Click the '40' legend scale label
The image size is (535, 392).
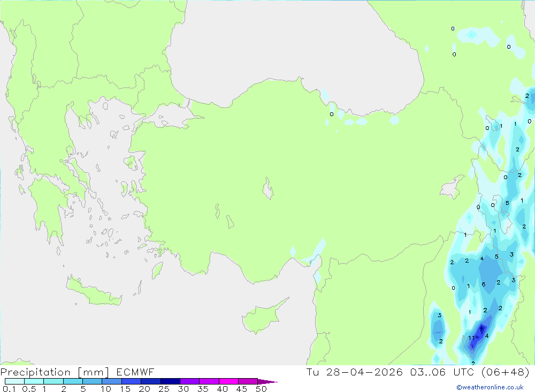tap(223, 389)
